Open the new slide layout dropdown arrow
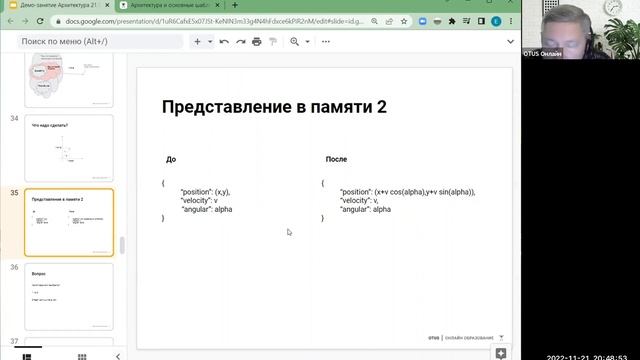Viewport: 640px width, 360px height. pos(210,42)
